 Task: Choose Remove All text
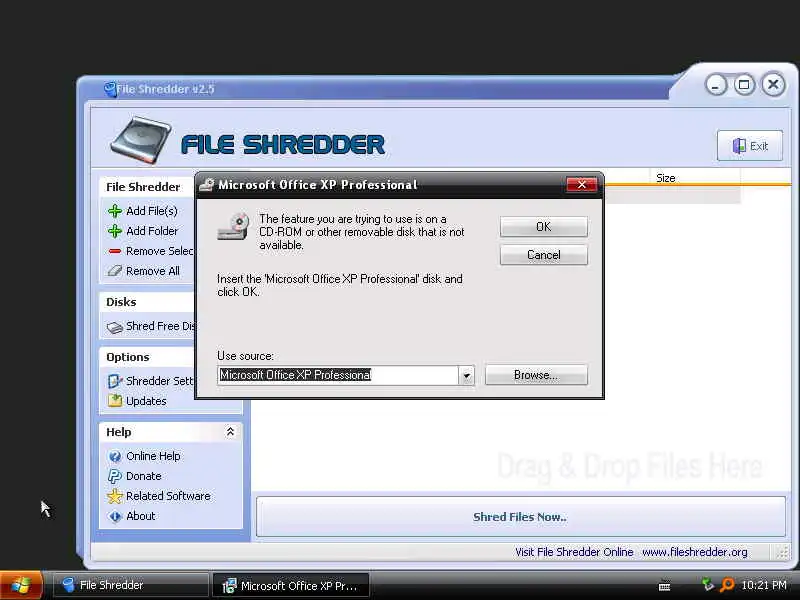point(153,271)
